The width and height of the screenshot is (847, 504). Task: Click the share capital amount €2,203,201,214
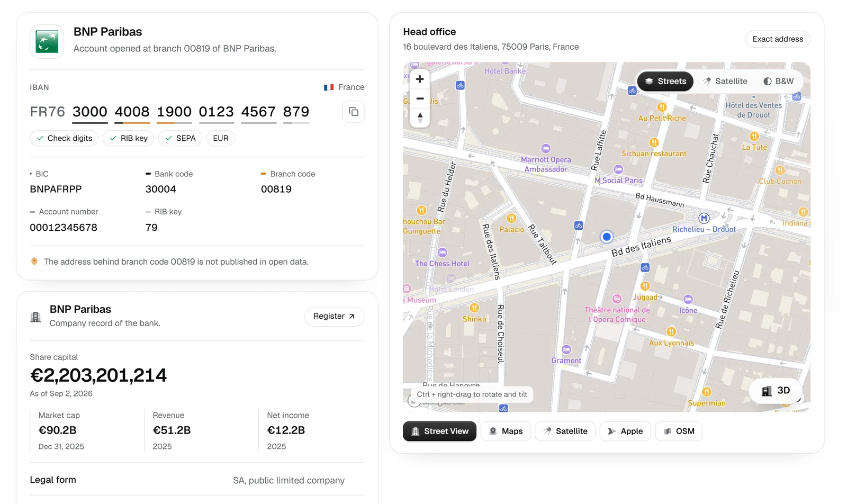click(x=98, y=375)
